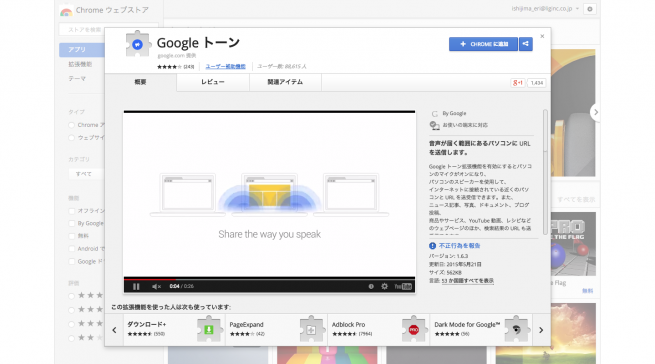Click the By Google badge icon
Viewport: 655px width, 364px height.
(x=434, y=114)
